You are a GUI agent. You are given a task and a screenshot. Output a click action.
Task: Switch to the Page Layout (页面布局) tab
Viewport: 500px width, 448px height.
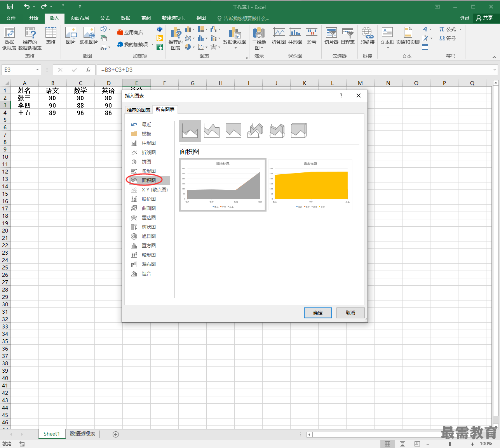point(79,18)
